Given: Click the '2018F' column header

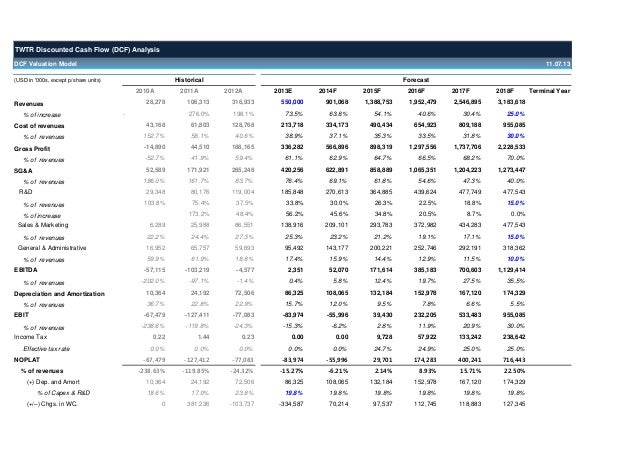Looking at the screenshot, I should [505, 91].
